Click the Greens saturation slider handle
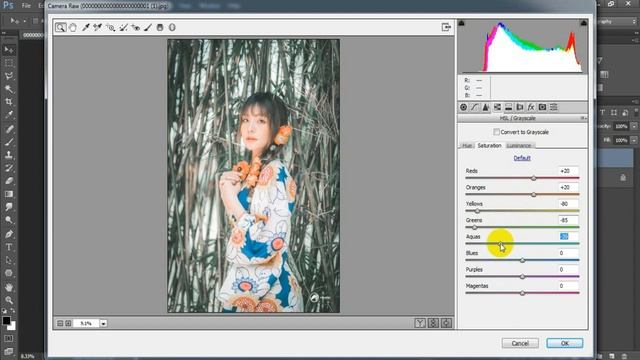Screen dimensions: 640x360 (x=474, y=227)
